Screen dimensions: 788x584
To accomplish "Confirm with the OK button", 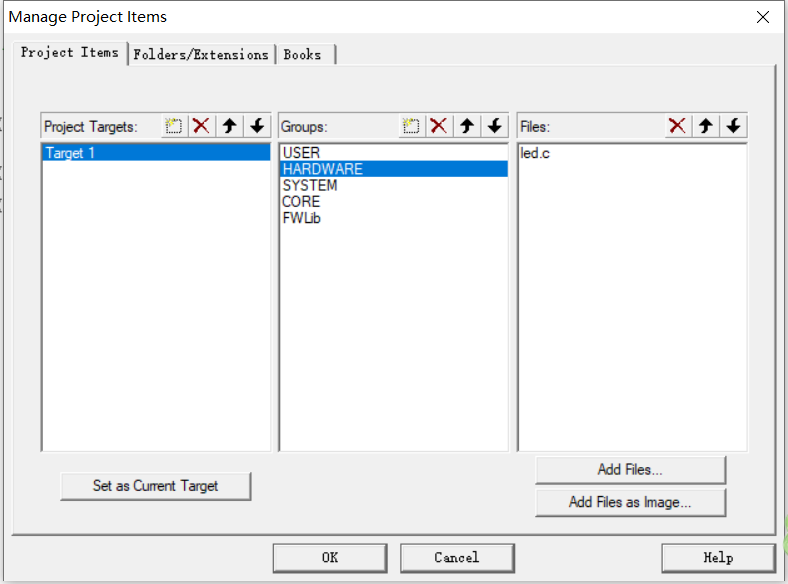I will [330, 558].
